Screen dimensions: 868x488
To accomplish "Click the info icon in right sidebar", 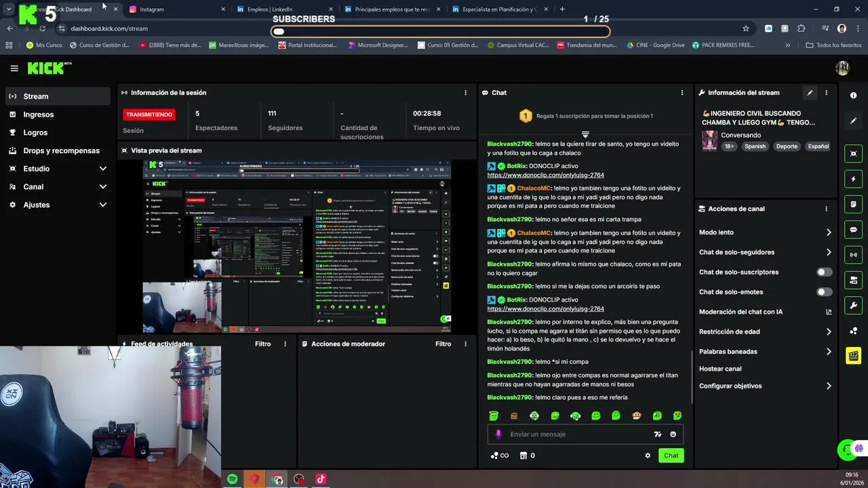I will 853,96.
